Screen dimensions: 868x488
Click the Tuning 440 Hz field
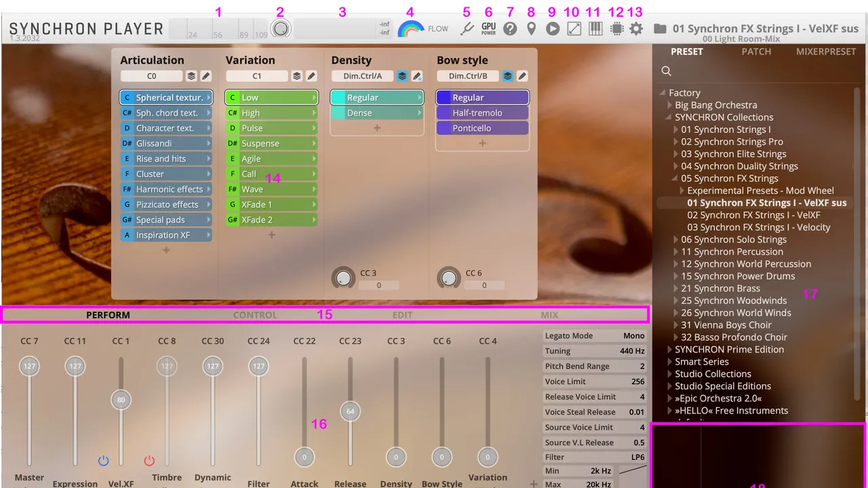coord(595,351)
